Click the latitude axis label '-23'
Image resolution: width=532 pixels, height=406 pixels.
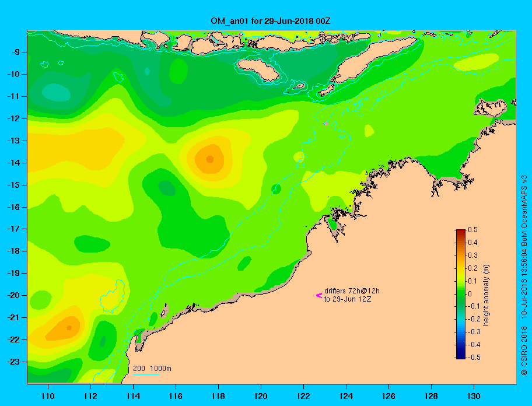tap(13, 362)
